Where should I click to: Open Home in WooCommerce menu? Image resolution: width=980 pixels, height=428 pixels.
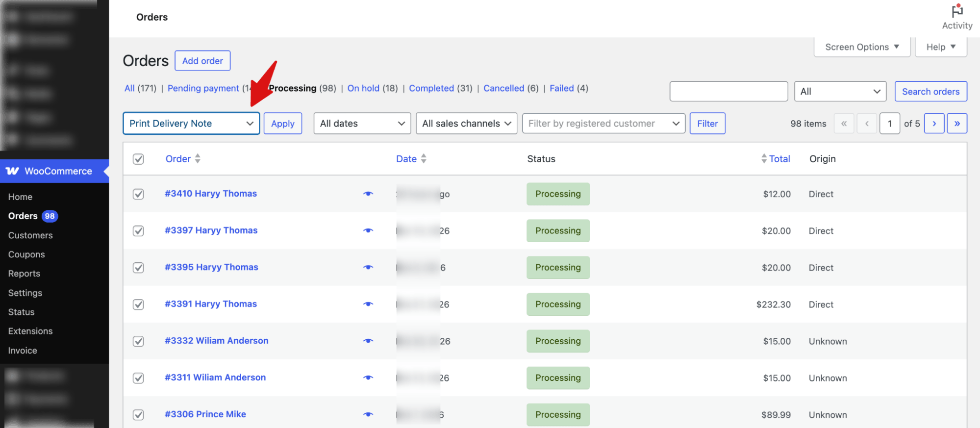click(20, 197)
